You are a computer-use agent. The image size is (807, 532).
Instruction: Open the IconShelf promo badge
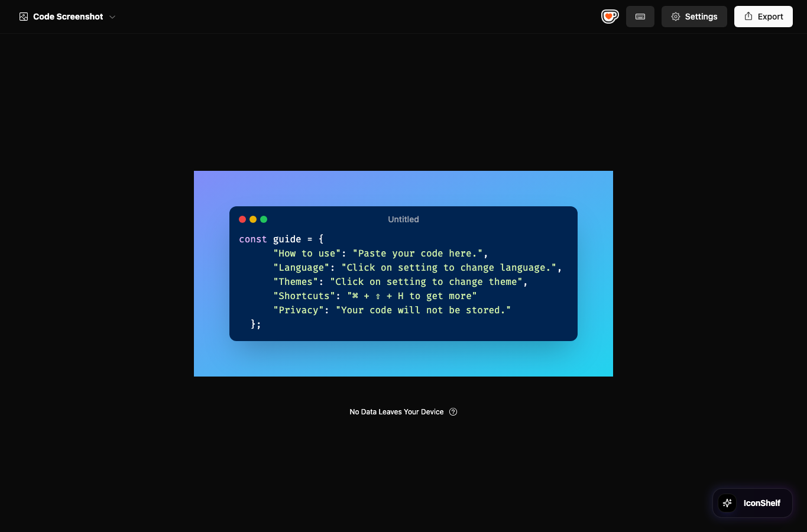(x=753, y=503)
